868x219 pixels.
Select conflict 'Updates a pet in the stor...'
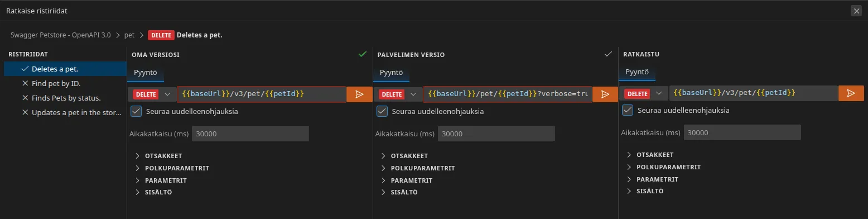click(x=65, y=112)
